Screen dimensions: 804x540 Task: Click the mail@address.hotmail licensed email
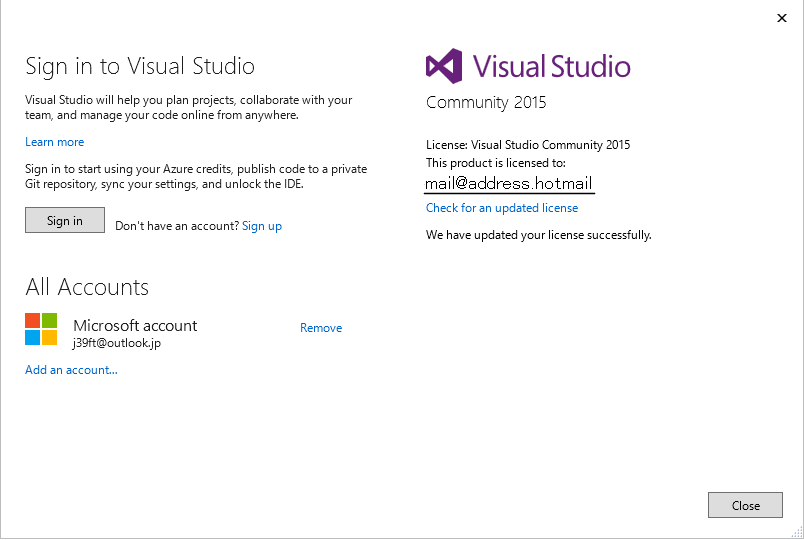tap(509, 183)
